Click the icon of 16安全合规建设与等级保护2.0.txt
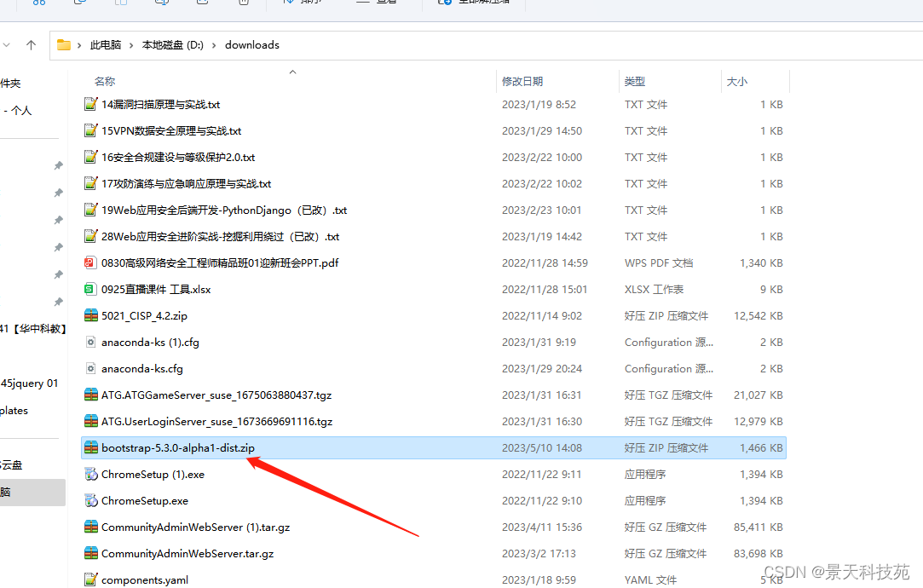This screenshot has width=923, height=588. 90,157
